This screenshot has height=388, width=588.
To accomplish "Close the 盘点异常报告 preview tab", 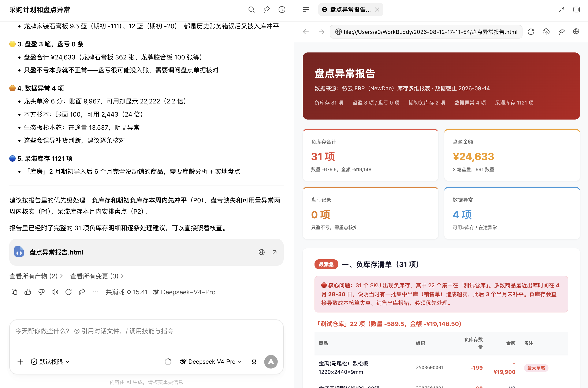I will point(377,10).
